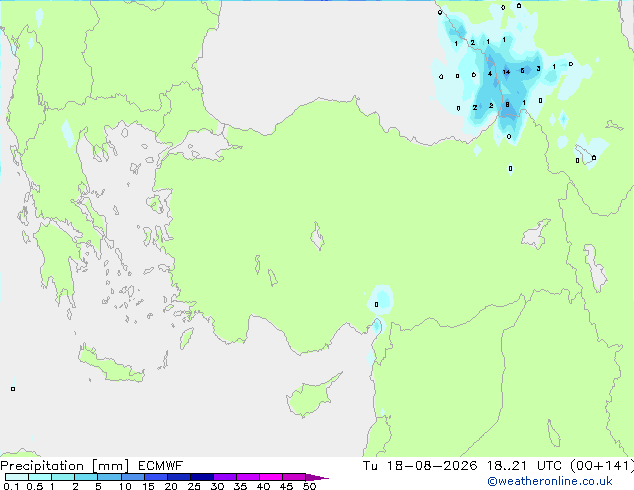Click the dark navy legend swatch between 25 and 30
Image resolution: width=634 pixels, height=490 pixels.
tap(202, 477)
